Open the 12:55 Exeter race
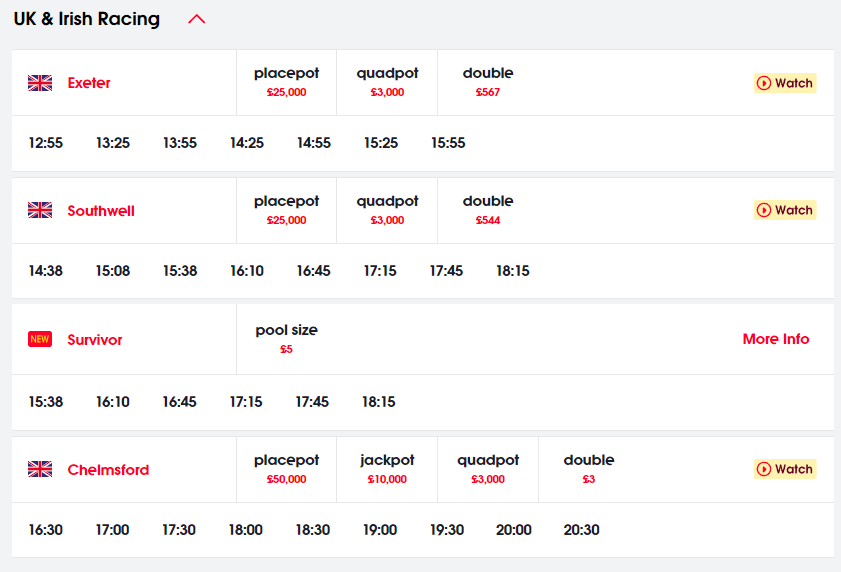Image resolution: width=841 pixels, height=572 pixels. click(46, 143)
